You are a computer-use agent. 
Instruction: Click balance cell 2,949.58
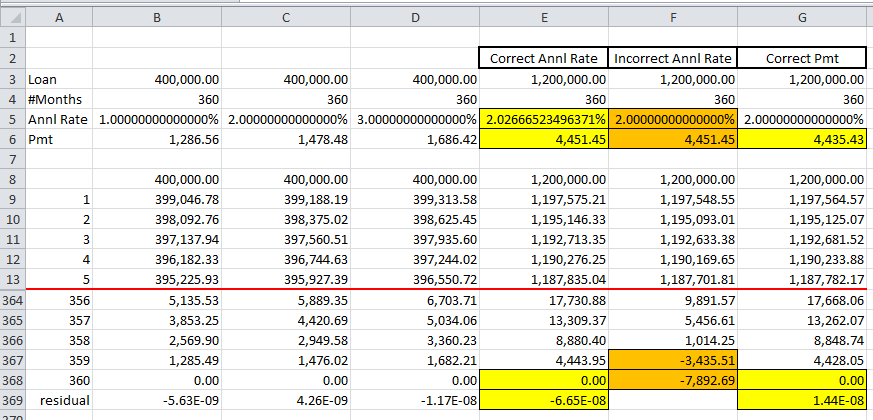click(286, 340)
